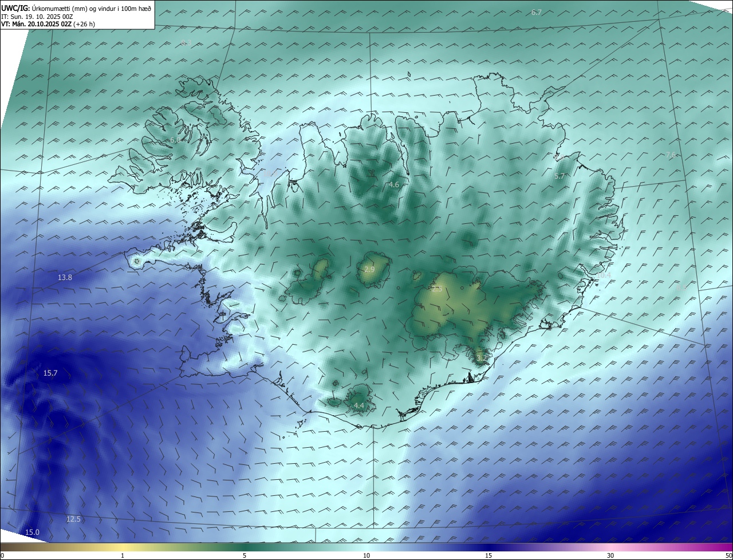Viewport: 733px width, 560px height.
Task: Click the 6.7 value on the map
Action: tap(537, 13)
